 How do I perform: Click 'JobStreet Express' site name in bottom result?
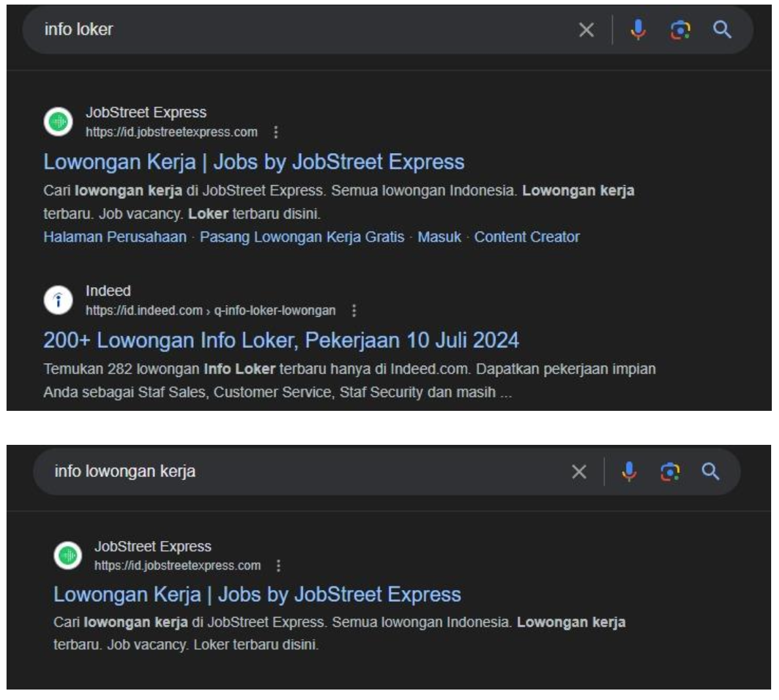[153, 547]
